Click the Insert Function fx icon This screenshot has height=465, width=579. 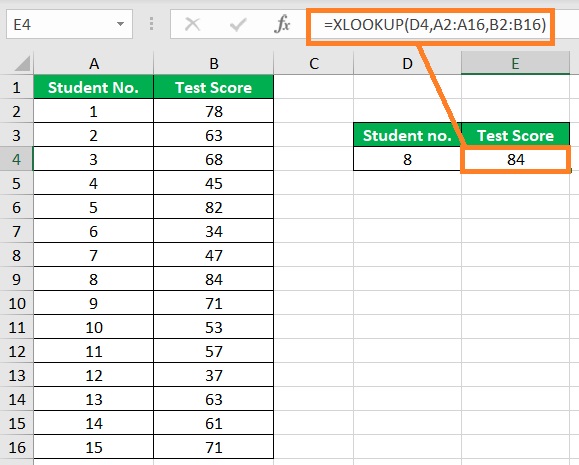282,25
